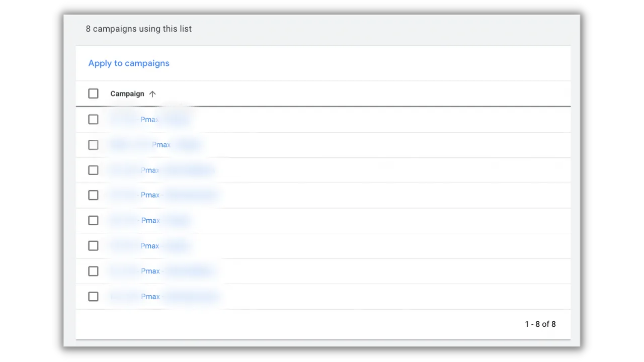Screen dimensions: 644x362
Task: Check the sixth campaign row's checkbox
Action: pyautogui.click(x=93, y=245)
